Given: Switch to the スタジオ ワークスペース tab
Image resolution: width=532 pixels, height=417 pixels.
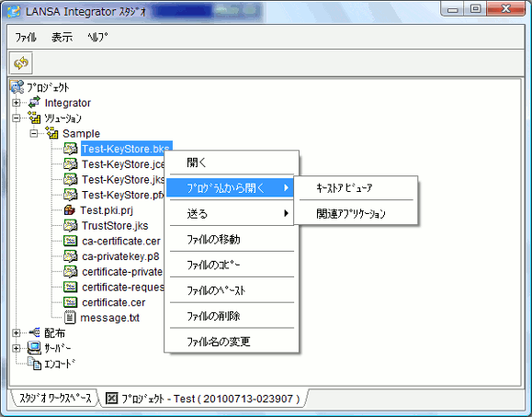Looking at the screenshot, I should (55, 398).
